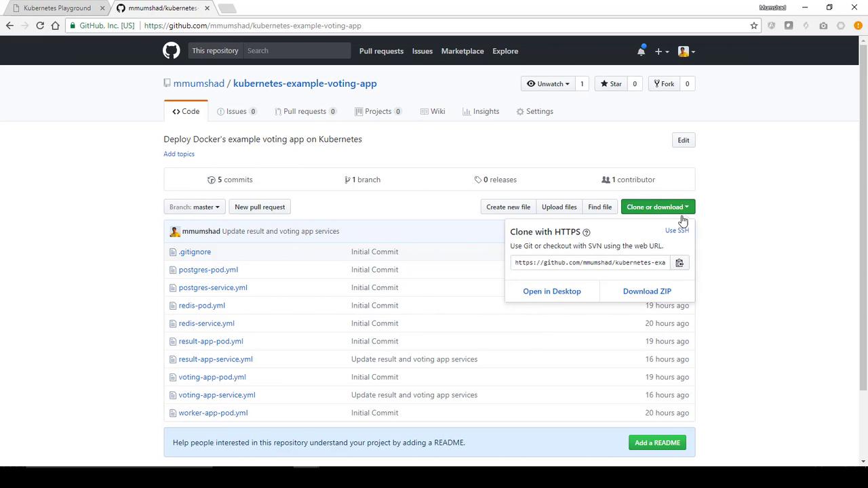
Task: Open the notifications bell icon
Action: coord(641,51)
